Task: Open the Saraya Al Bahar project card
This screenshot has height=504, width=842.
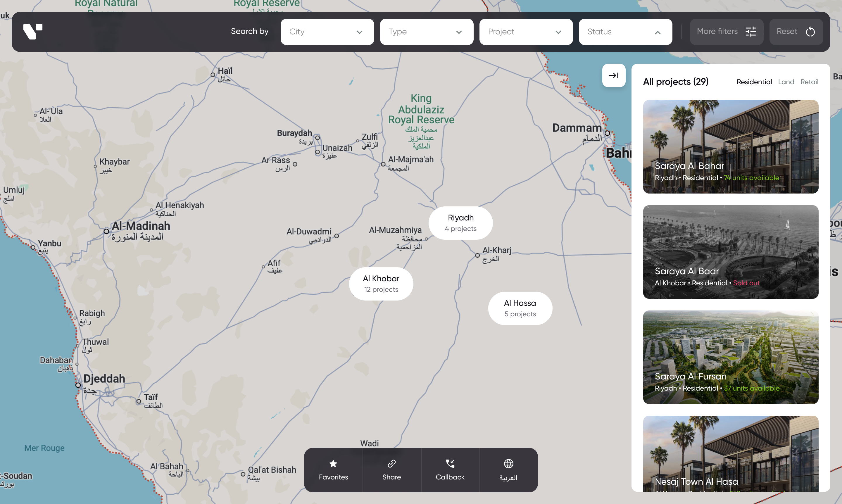Action: coord(730,146)
